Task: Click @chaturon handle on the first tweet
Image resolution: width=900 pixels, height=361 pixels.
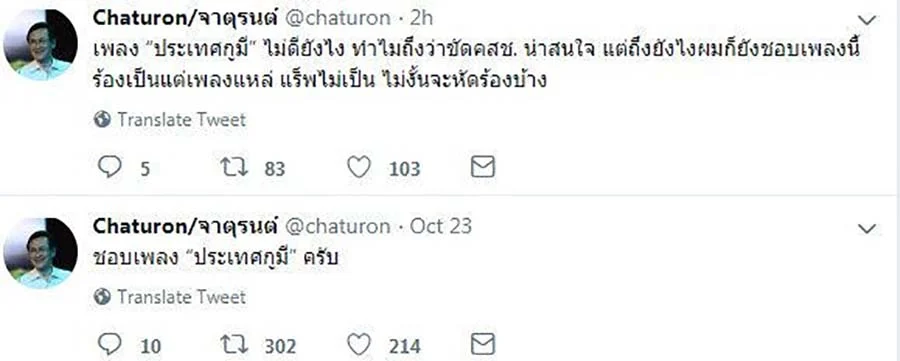Action: tap(338, 19)
